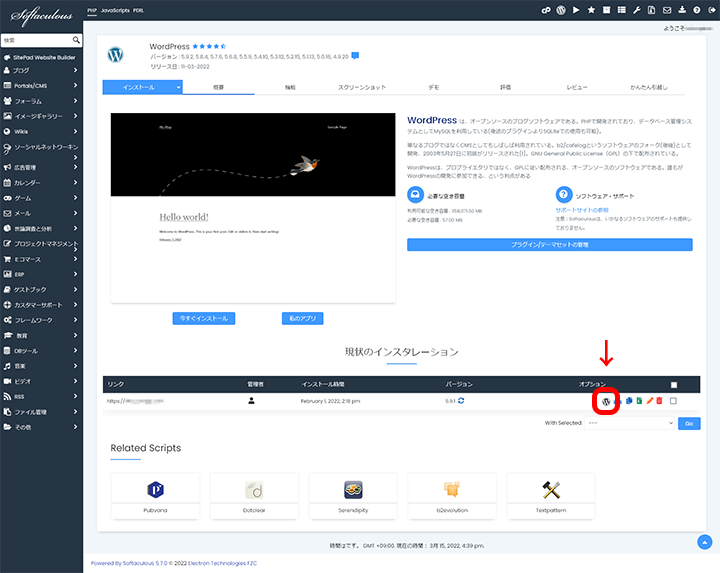Click the orange pencil edit icon
The width and height of the screenshot is (720, 573).
649,401
